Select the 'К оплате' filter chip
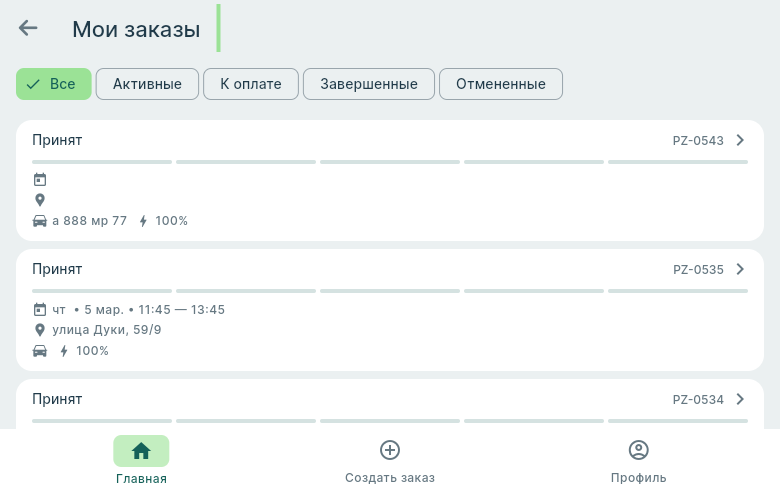This screenshot has height=493, width=780. pyautogui.click(x=250, y=84)
